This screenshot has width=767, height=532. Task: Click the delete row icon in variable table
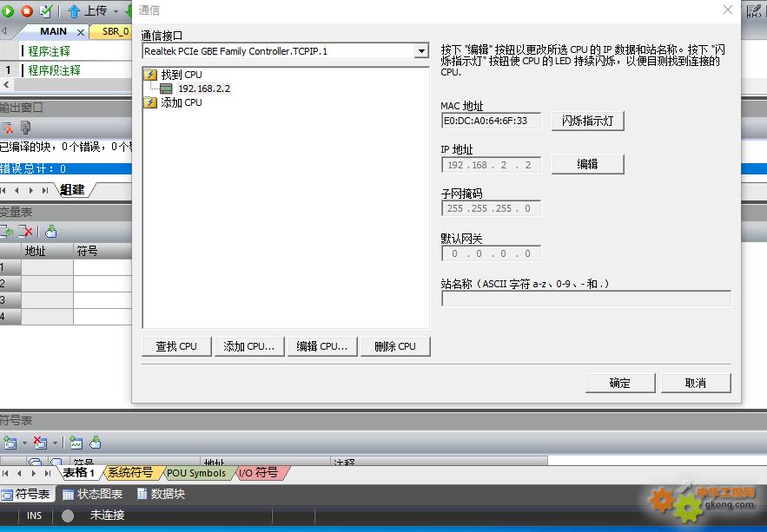click(25, 232)
